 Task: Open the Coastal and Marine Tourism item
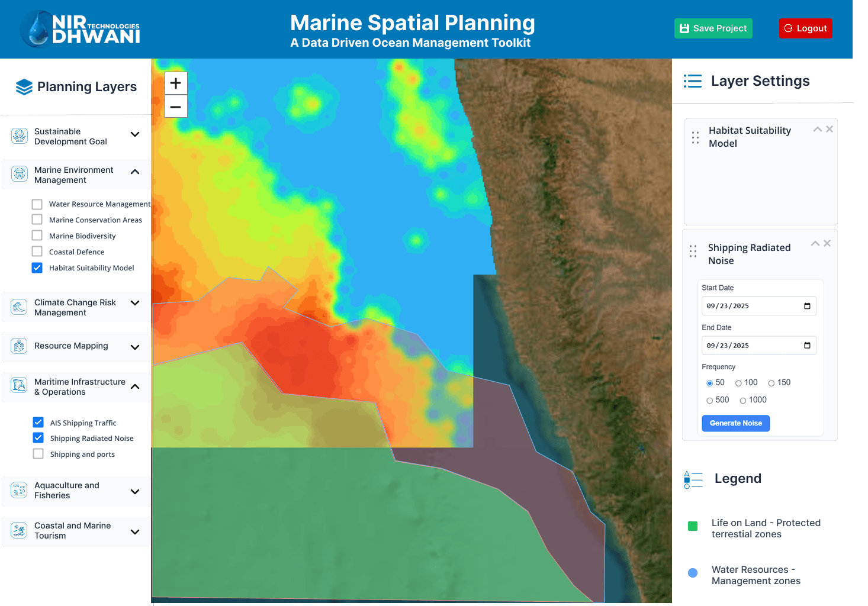click(x=76, y=531)
